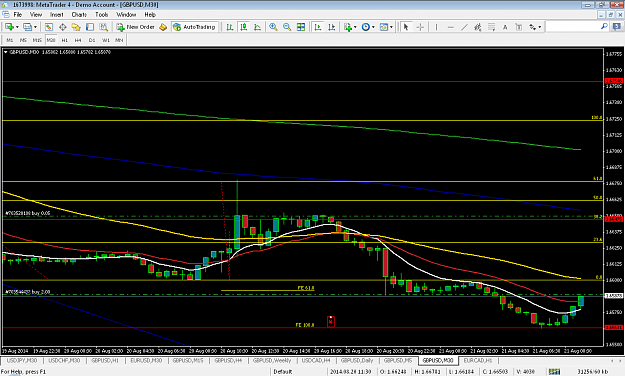
Task: Select the Horizontal Line drawing tool
Action: [450, 27]
